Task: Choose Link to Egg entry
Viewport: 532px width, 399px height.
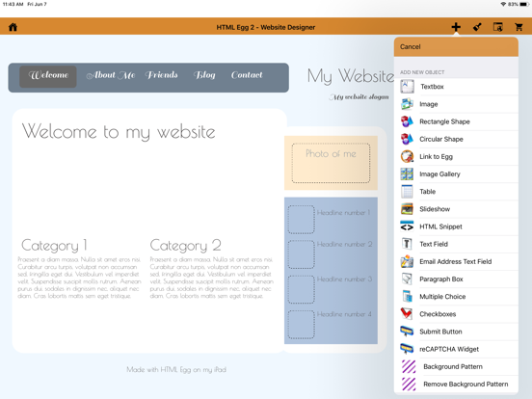Action: click(x=456, y=156)
